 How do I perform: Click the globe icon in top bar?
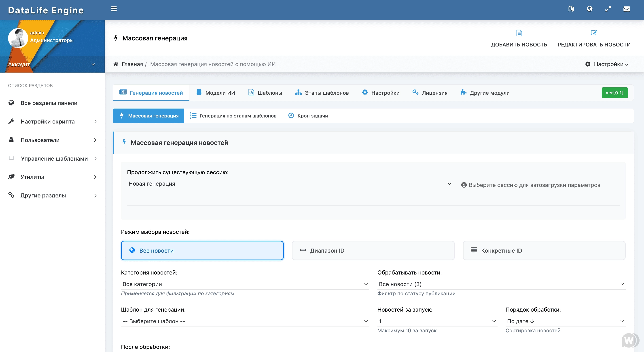point(589,9)
